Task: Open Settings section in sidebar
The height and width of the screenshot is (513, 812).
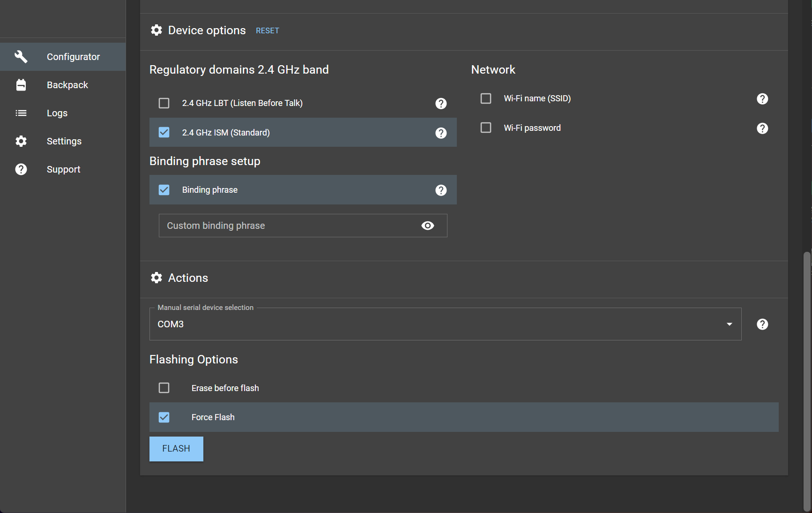Action: (63, 141)
